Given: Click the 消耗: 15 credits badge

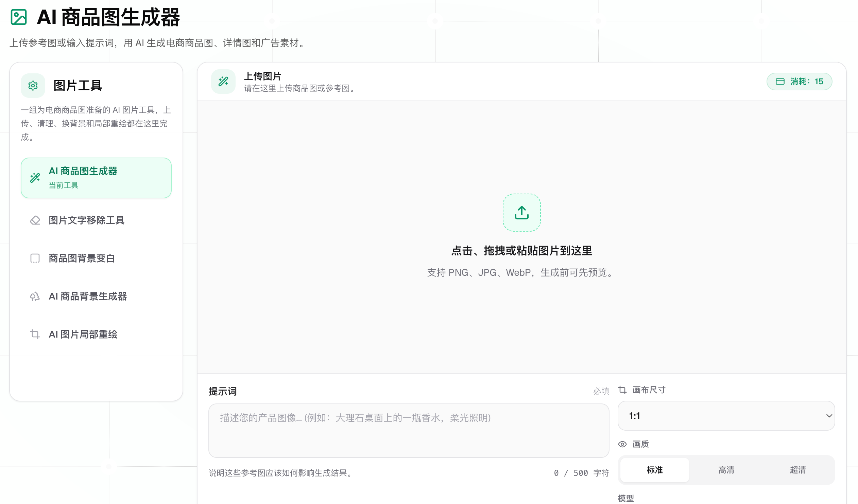Looking at the screenshot, I should [800, 82].
